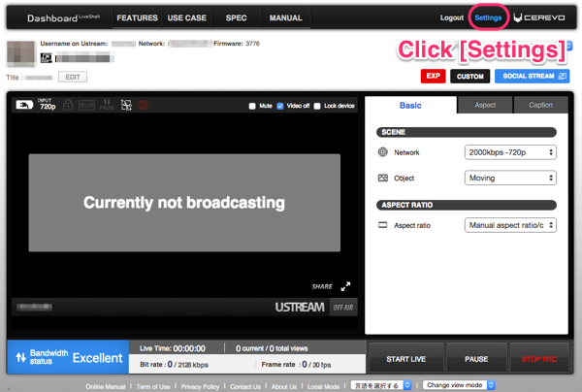The image size is (582, 392).
Task: Open the Local Mode link
Action: [x=323, y=386]
